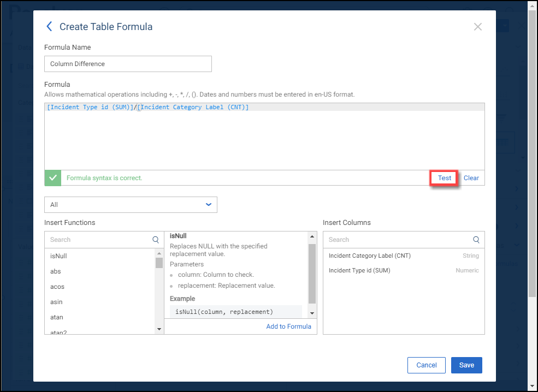Viewport: 538px width, 392px height.
Task: Click the Insert Functions search field
Action: click(x=98, y=240)
